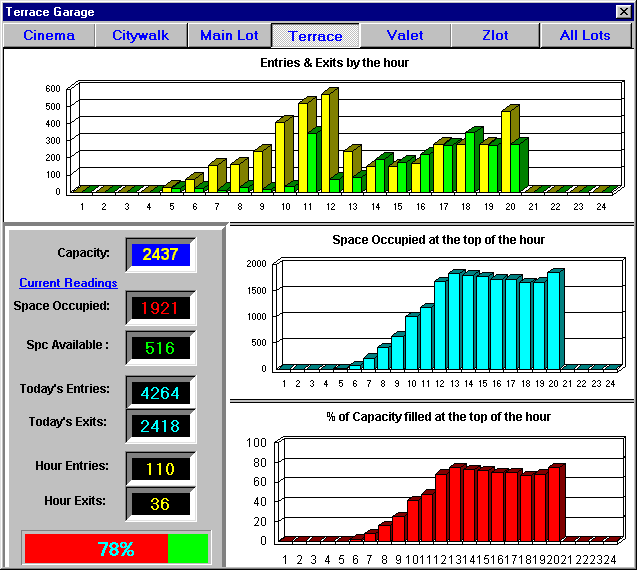Image resolution: width=637 pixels, height=570 pixels.
Task: Click the 'Today's Entries:' label
Action: pos(65,389)
